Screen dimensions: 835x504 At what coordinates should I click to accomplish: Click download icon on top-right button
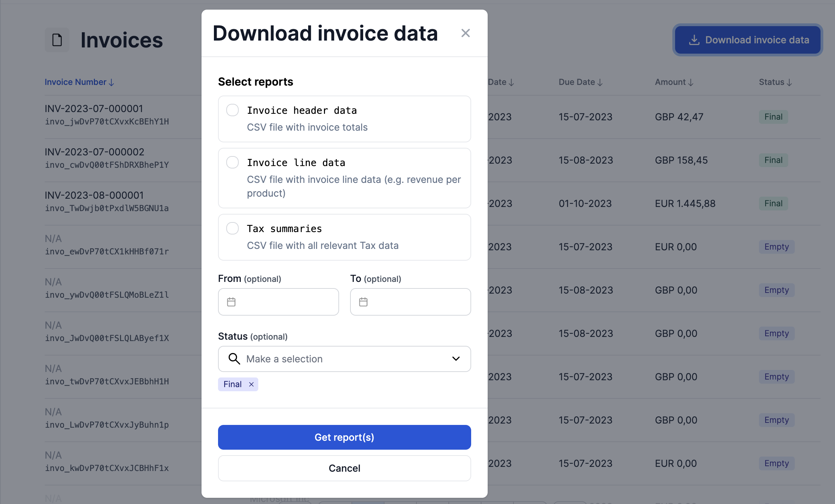(x=694, y=40)
